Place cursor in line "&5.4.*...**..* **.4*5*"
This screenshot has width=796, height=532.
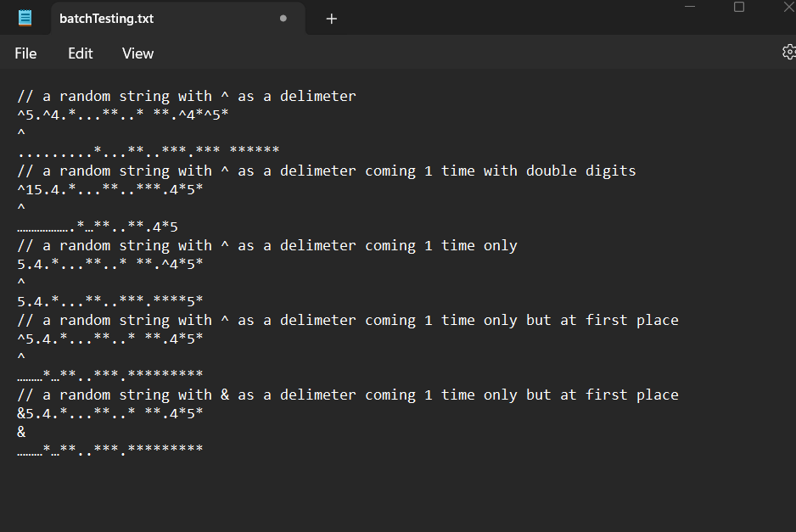coord(110,413)
